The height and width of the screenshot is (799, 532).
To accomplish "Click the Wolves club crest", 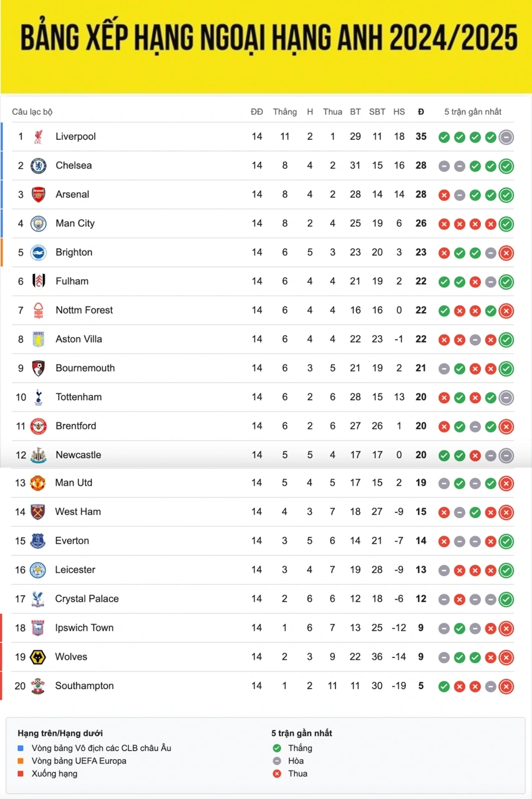I will pyautogui.click(x=38, y=657).
